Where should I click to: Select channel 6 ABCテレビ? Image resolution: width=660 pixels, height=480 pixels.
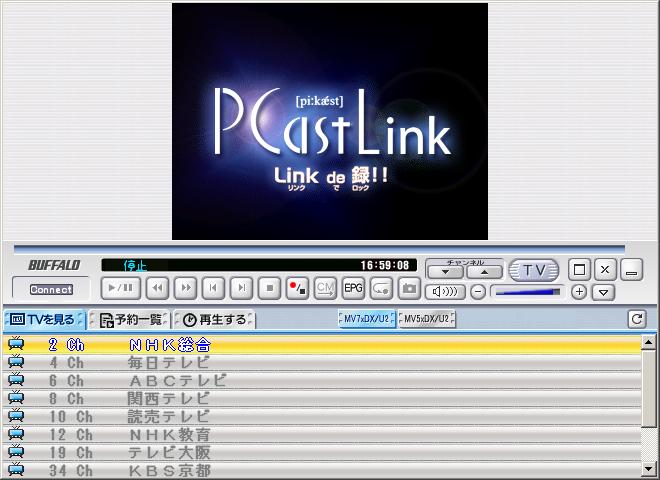(x=322, y=381)
